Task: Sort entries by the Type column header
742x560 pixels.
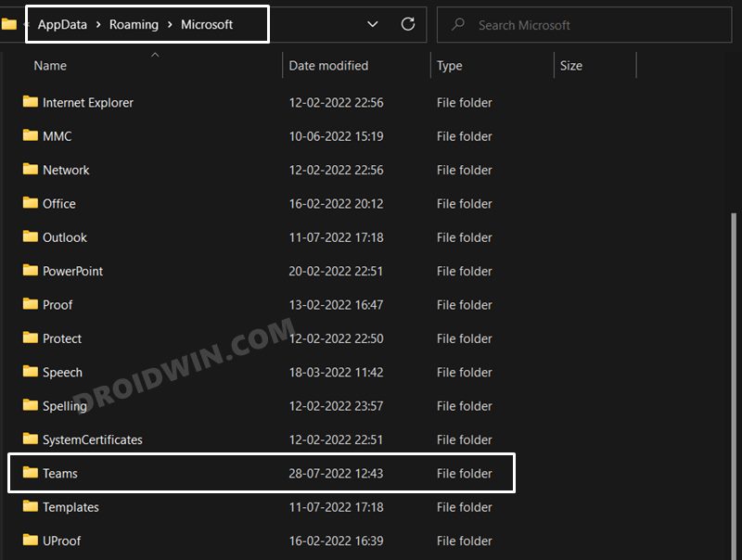Action: click(449, 65)
